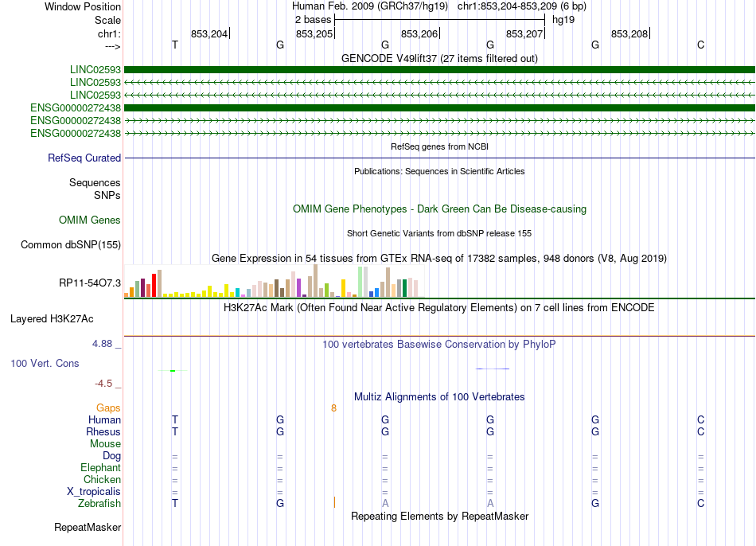Image resolution: width=756 pixels, height=546 pixels.
Task: Select the Human species label
Action: (x=104, y=420)
